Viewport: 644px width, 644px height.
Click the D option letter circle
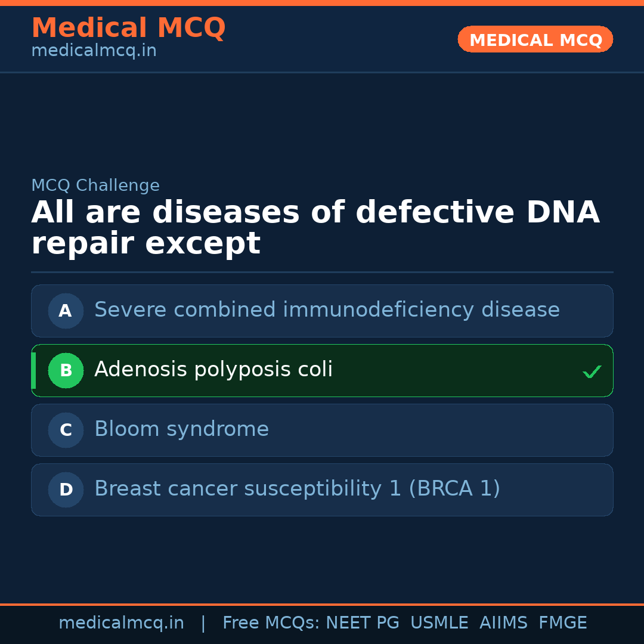point(66,490)
